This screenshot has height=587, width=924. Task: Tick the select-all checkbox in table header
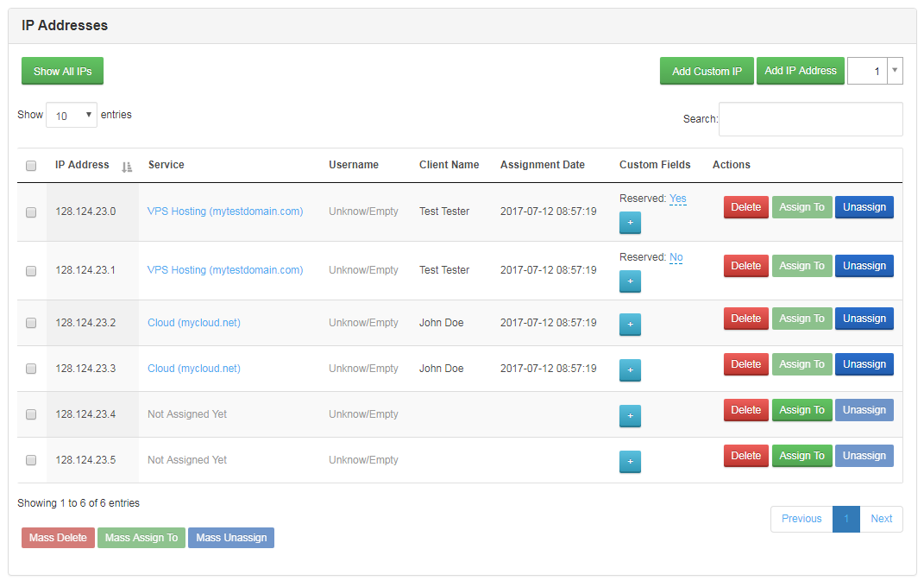(x=31, y=166)
